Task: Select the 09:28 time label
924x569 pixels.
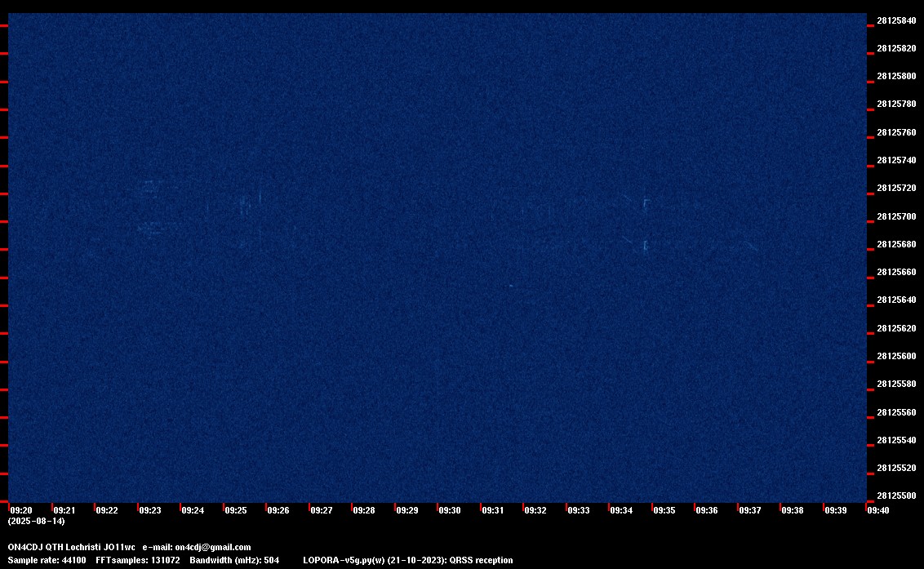Action: click(363, 510)
